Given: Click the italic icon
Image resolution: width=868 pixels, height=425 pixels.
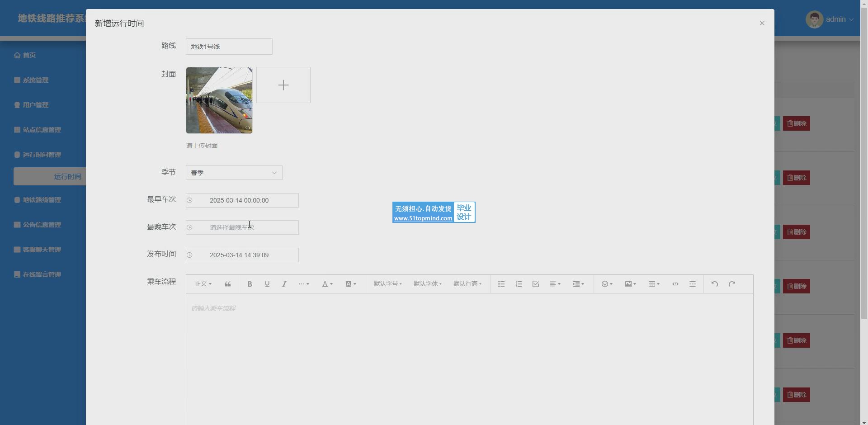Looking at the screenshot, I should tap(284, 284).
